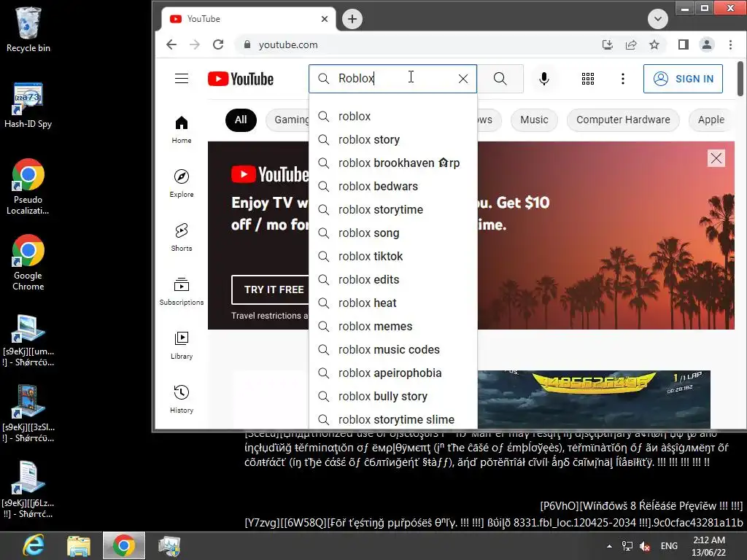This screenshot has height=560, width=747.
Task: Open File Explorer from taskbar
Action: click(79, 545)
